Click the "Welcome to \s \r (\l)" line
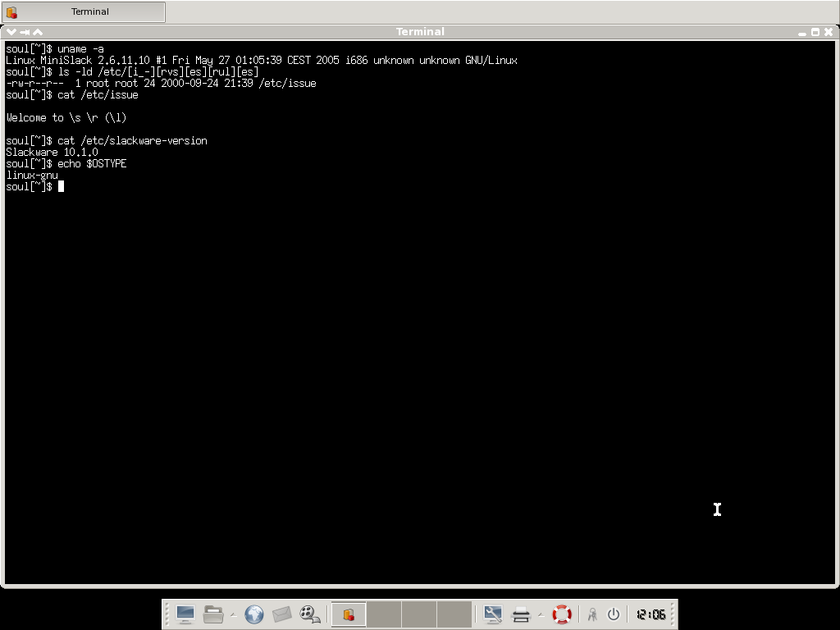 click(x=66, y=118)
